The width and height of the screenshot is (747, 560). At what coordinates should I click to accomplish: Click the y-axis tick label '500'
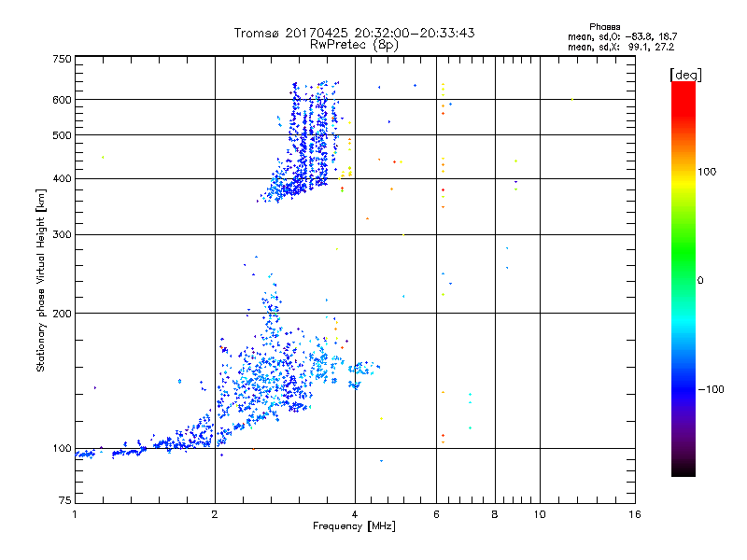62,135
